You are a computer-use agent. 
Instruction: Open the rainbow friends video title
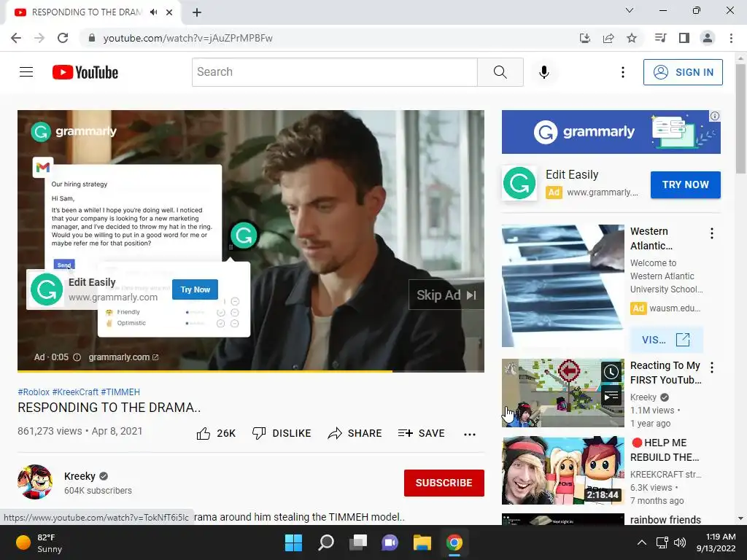point(665,519)
